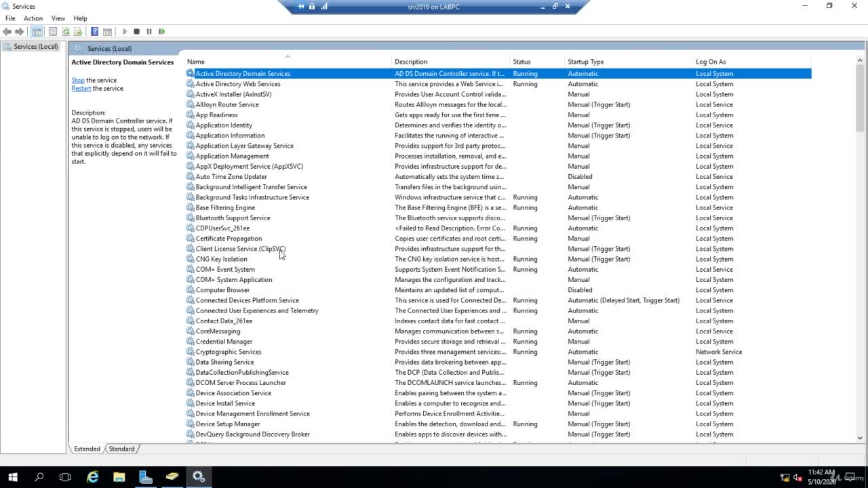The height and width of the screenshot is (488, 868).
Task: Click the Back arrow in the toolbar
Action: pyautogui.click(x=7, y=32)
